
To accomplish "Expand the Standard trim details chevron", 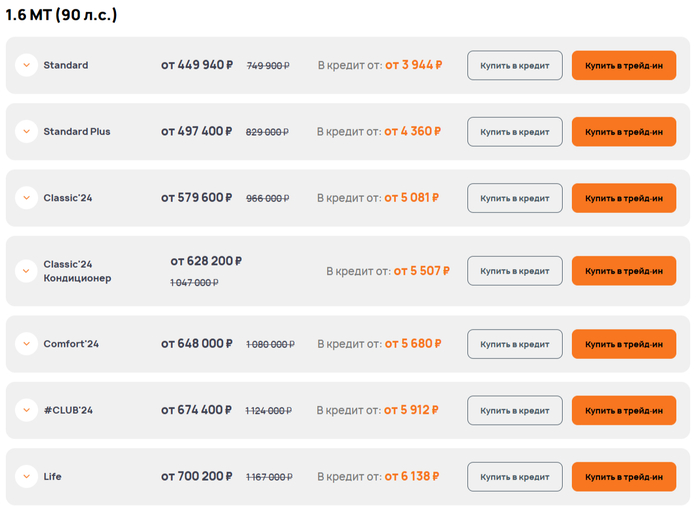I will pyautogui.click(x=26, y=65).
